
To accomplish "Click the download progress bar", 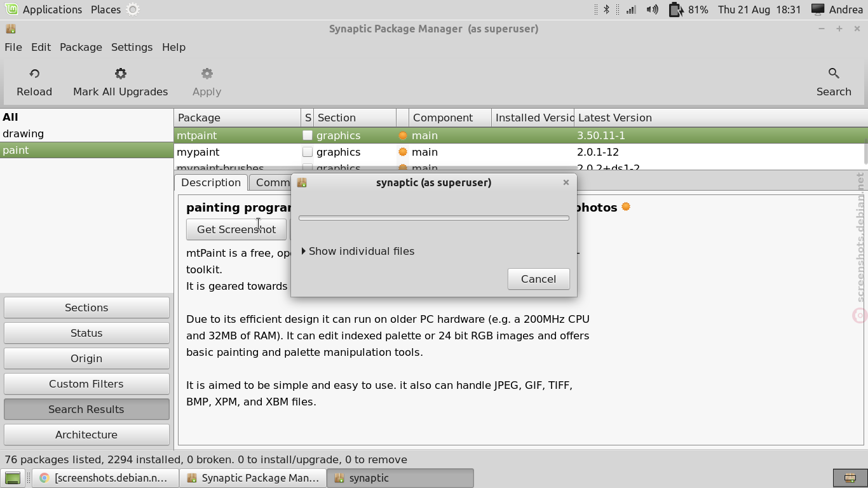I will click(434, 218).
